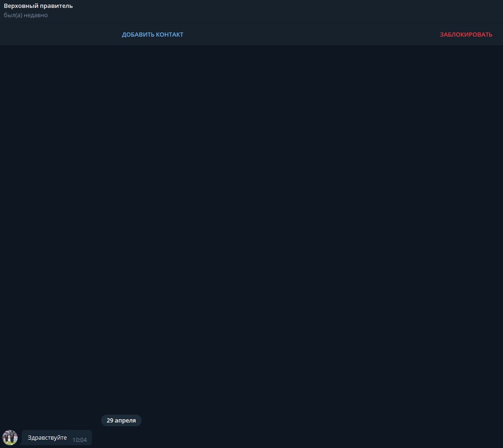Click the был(а) недавно status text
This screenshot has height=448, width=503.
[x=26, y=15]
